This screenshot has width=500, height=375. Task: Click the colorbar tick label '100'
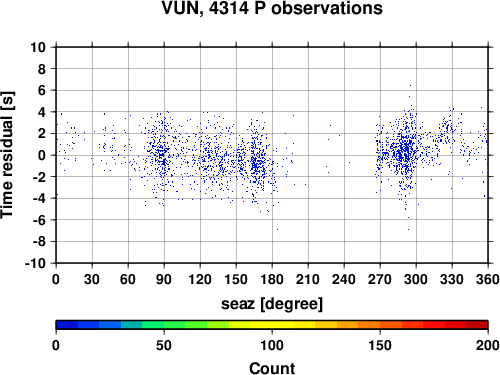tap(272, 345)
